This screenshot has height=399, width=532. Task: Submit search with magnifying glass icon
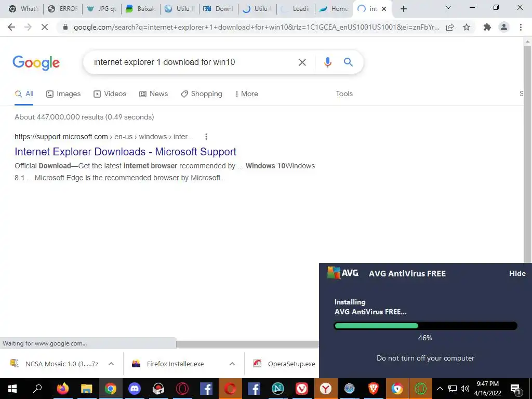point(348,62)
